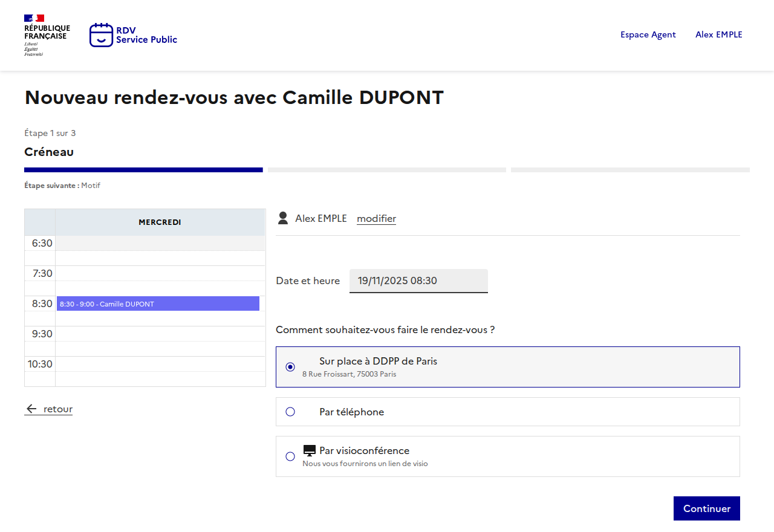
Task: Click the RDV calendar smiley logo icon
Action: click(x=101, y=35)
